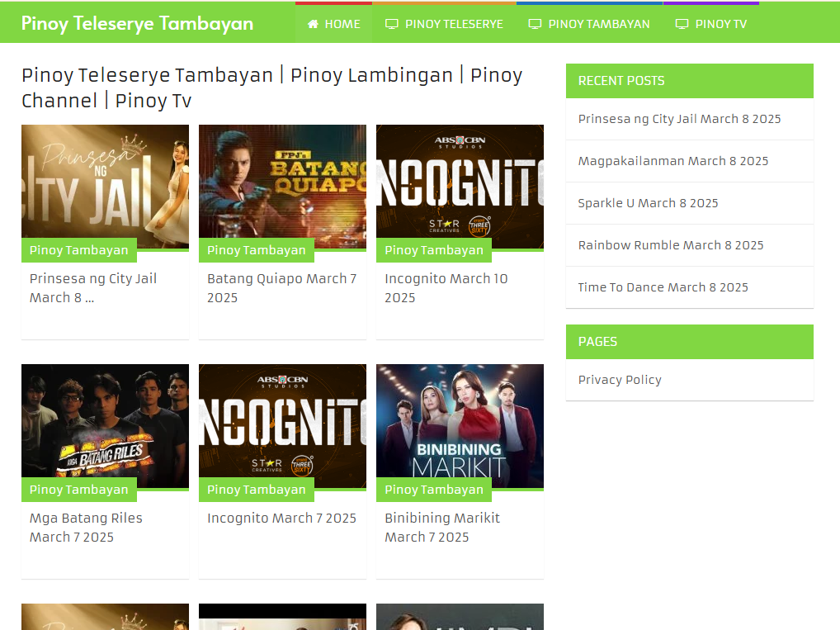Click the Mga Batang Riles thumbnail image

105,426
